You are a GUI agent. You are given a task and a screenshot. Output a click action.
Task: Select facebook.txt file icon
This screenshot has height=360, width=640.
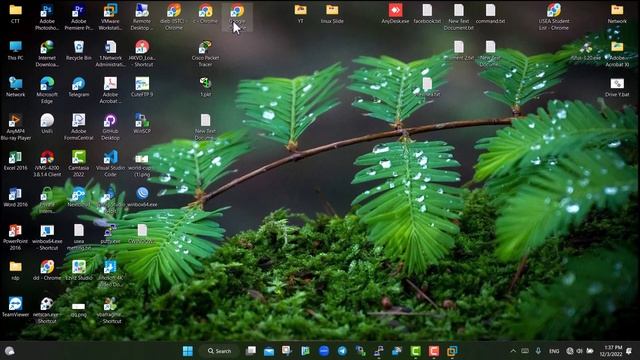click(427, 13)
